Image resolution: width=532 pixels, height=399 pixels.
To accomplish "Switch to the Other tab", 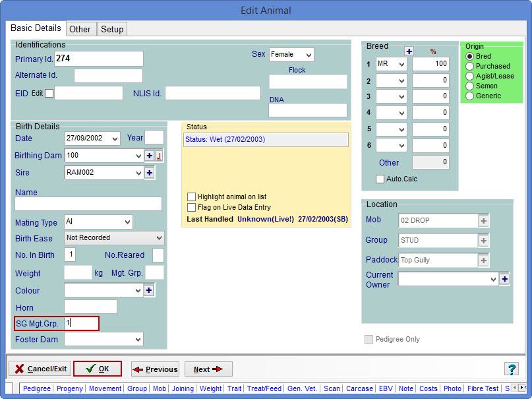I will [80, 29].
